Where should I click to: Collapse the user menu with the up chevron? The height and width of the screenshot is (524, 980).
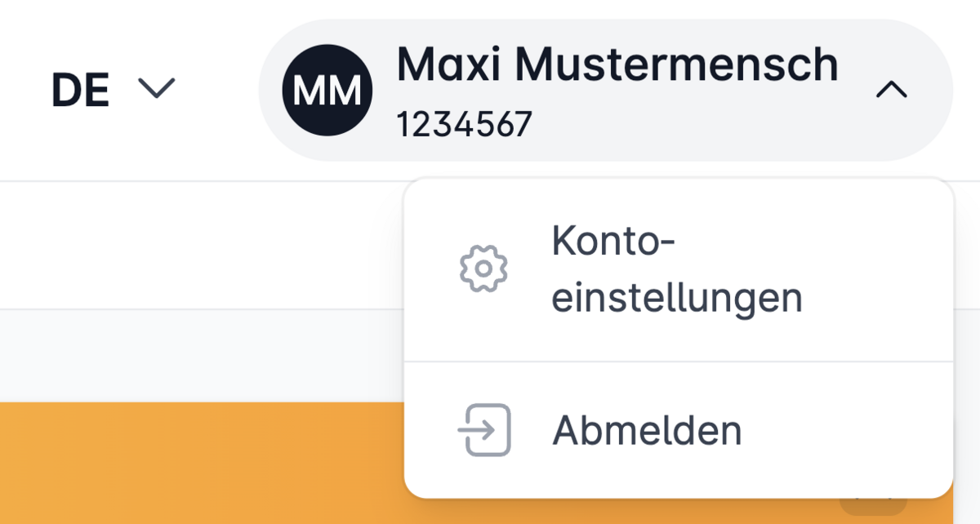tap(892, 90)
